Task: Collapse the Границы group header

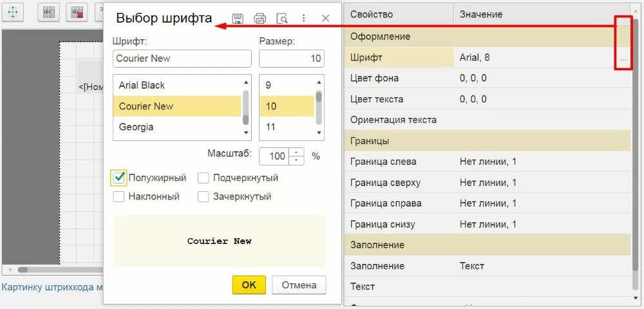Action: 488,141
